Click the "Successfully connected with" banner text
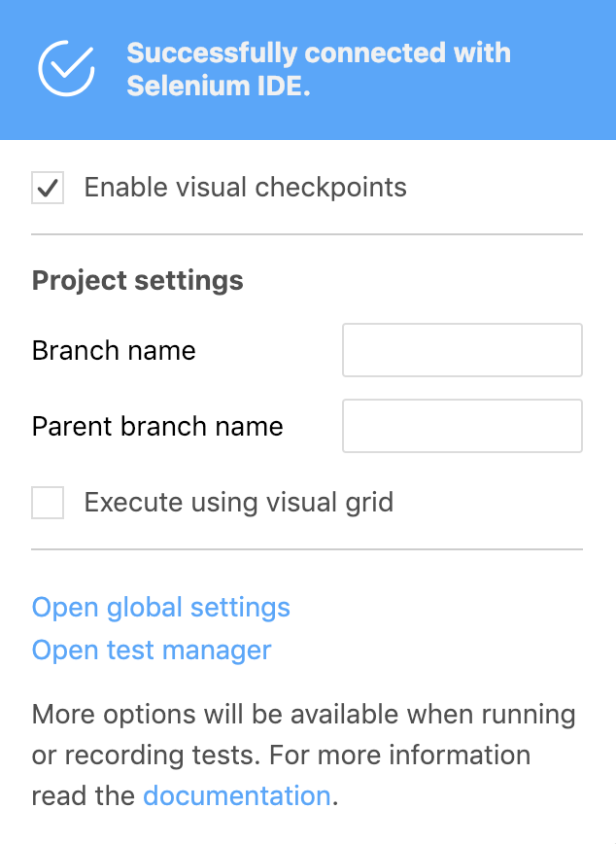The width and height of the screenshot is (616, 844). tap(319, 53)
